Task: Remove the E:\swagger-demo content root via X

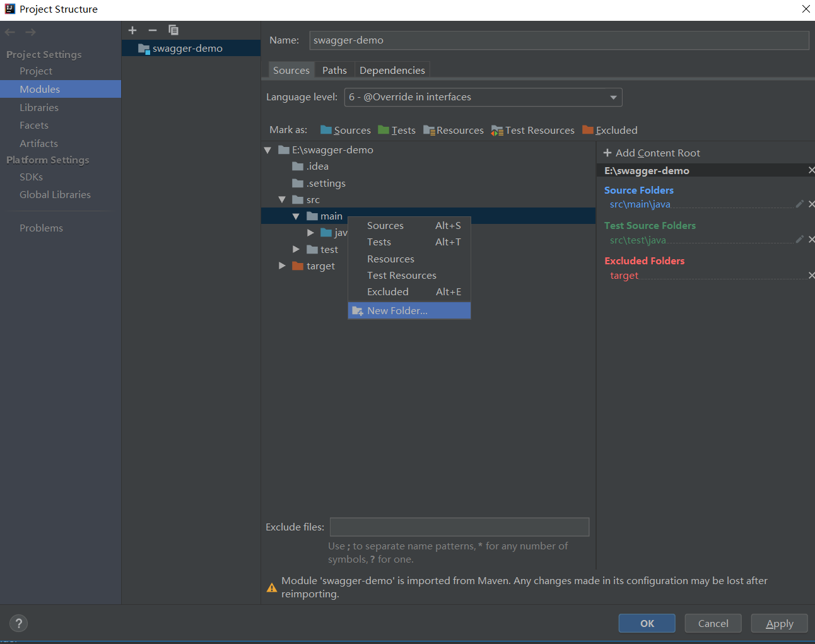Action: (x=812, y=170)
